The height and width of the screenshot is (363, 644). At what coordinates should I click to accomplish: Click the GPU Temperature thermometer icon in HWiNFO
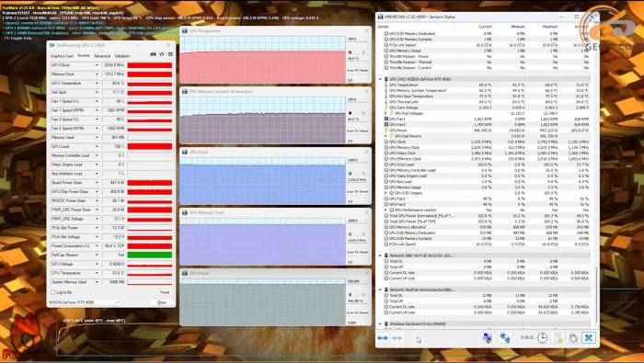(386, 85)
